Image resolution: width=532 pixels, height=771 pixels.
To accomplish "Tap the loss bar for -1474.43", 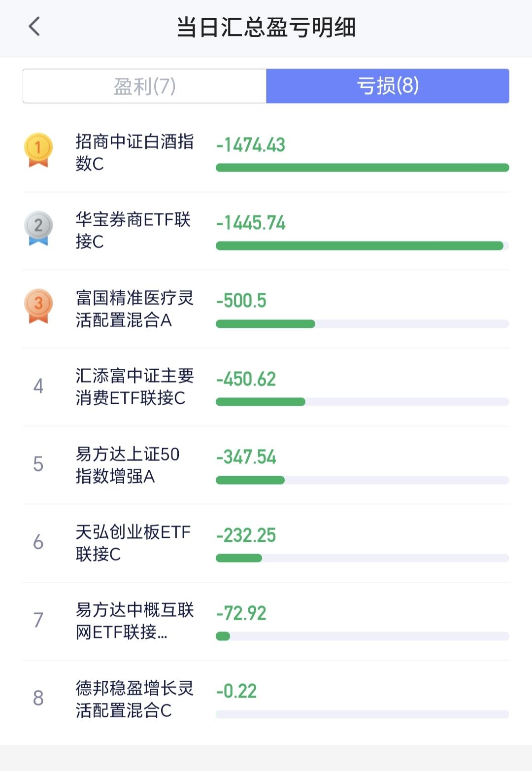I will [x=362, y=168].
